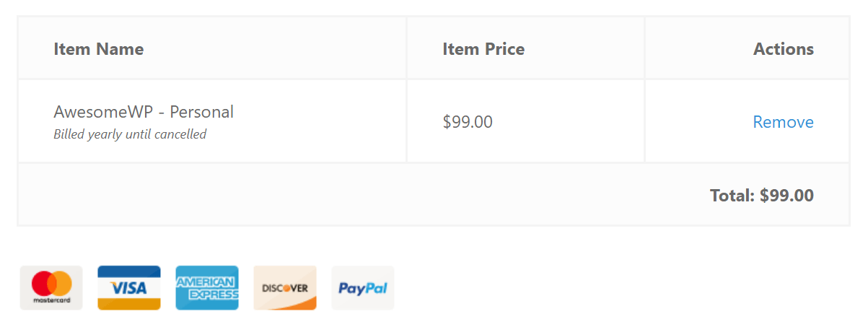This screenshot has width=868, height=327.
Task: Click the Actions column header
Action: [783, 49]
